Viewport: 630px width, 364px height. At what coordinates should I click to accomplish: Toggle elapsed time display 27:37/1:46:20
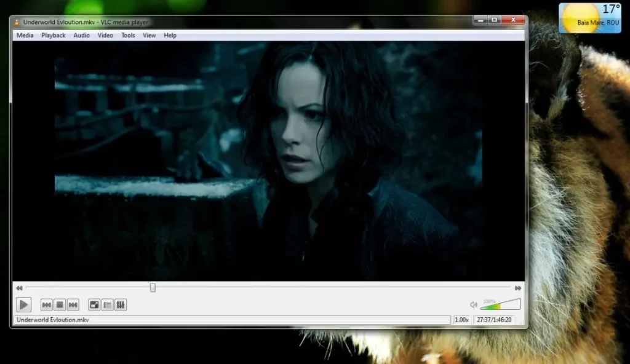pyautogui.click(x=494, y=320)
